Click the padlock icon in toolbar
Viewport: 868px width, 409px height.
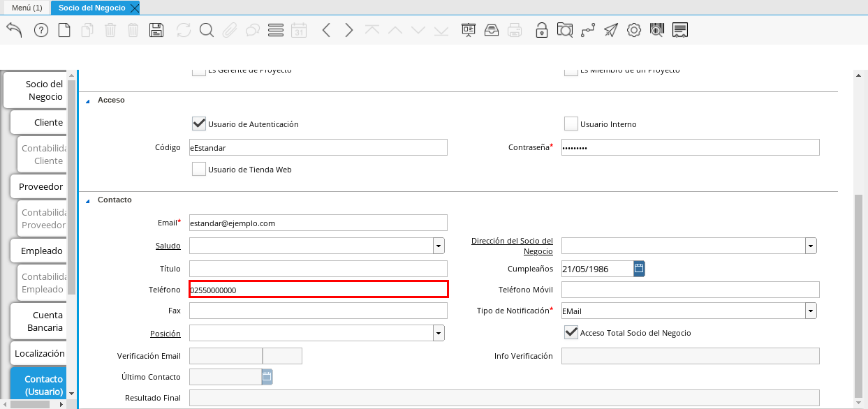(x=541, y=30)
